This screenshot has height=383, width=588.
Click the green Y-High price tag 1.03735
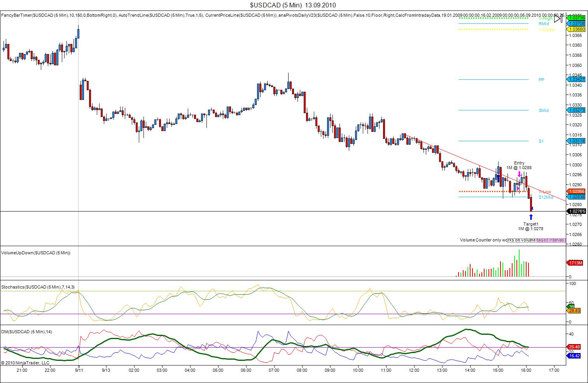tap(576, 18)
